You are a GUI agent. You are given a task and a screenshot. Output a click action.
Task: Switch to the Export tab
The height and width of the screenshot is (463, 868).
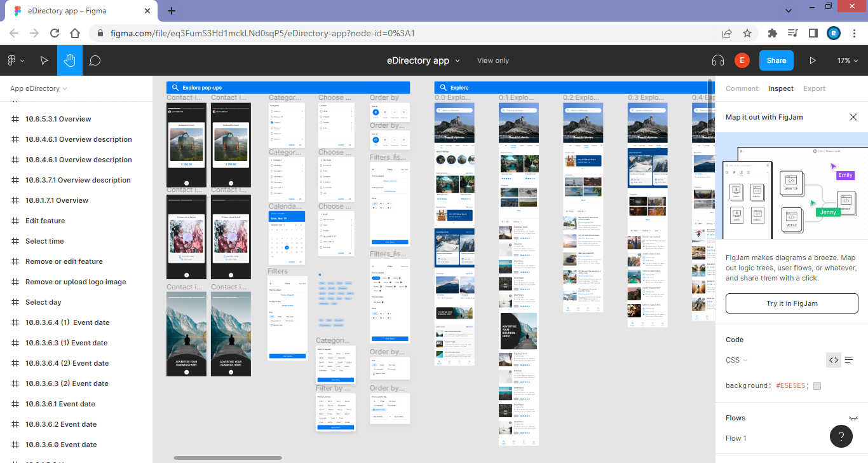tap(814, 88)
